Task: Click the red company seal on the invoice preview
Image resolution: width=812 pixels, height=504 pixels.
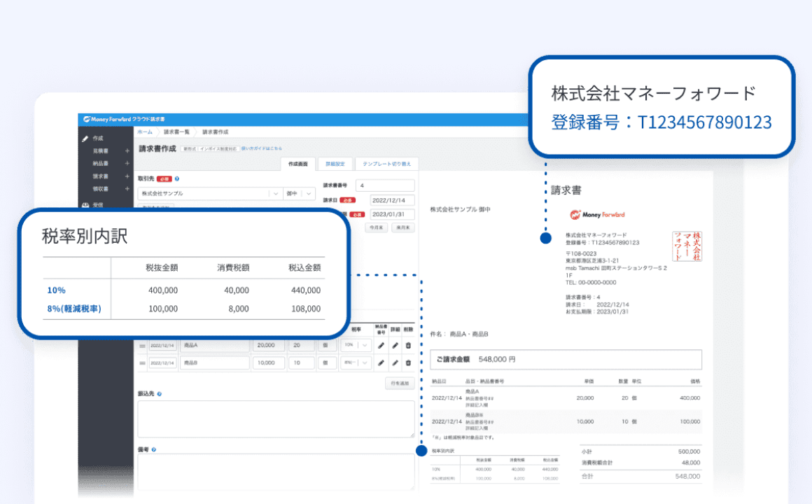Action: coord(687,246)
